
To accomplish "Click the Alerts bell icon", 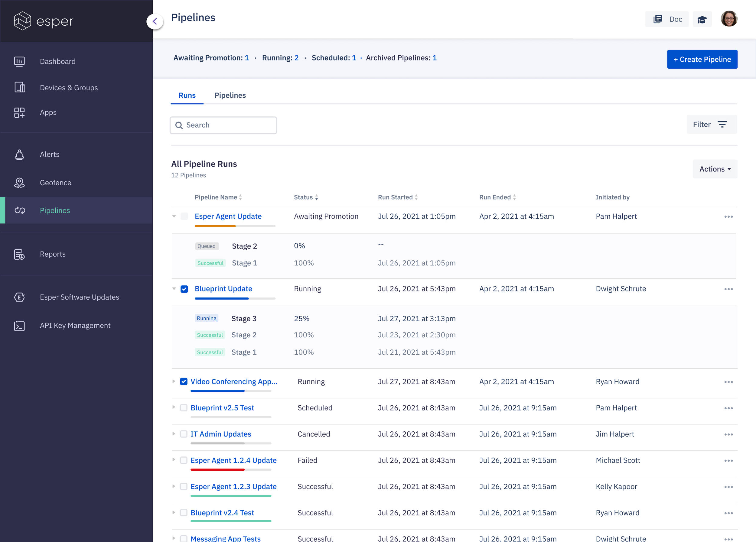I will click(x=19, y=154).
